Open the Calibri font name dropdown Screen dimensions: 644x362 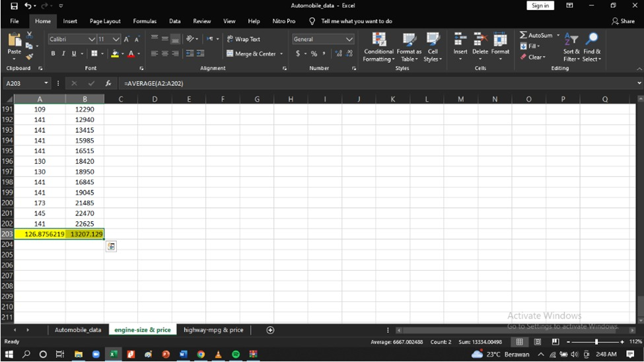click(92, 40)
